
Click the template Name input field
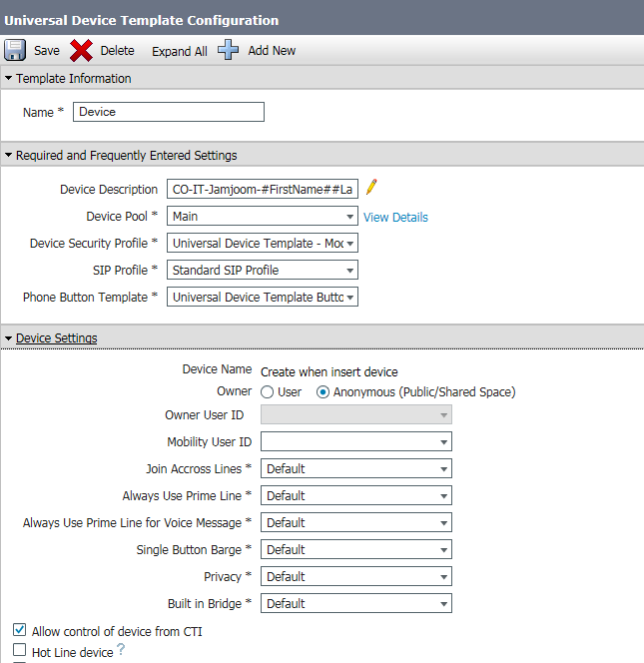coord(168,112)
